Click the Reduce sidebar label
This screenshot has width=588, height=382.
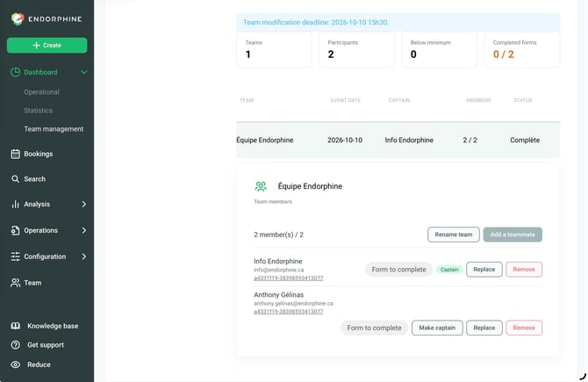click(39, 364)
